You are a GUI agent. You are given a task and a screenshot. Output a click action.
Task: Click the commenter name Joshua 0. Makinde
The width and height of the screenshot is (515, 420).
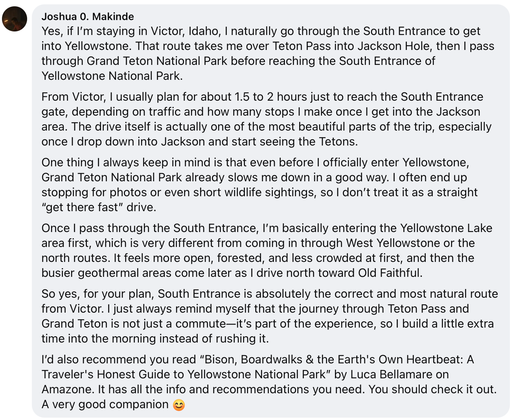(x=88, y=17)
